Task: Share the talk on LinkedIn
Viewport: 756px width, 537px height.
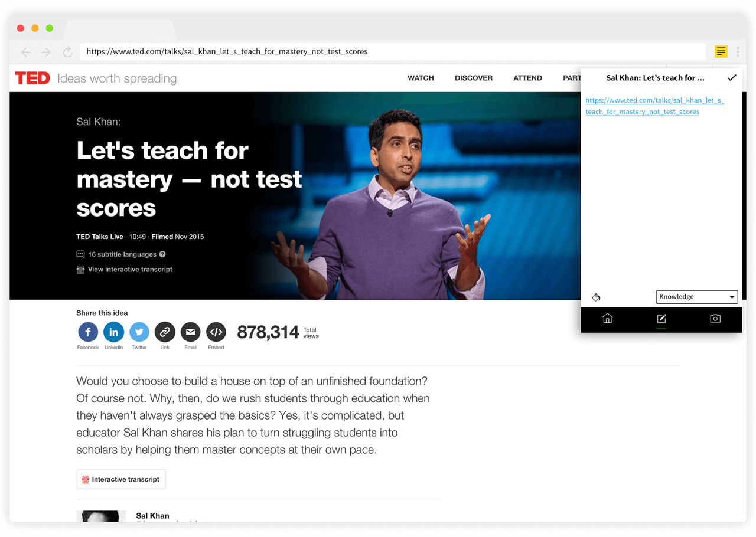Action: [113, 332]
